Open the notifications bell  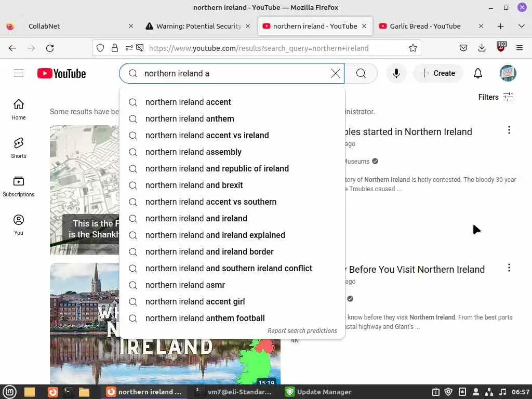coord(478,73)
